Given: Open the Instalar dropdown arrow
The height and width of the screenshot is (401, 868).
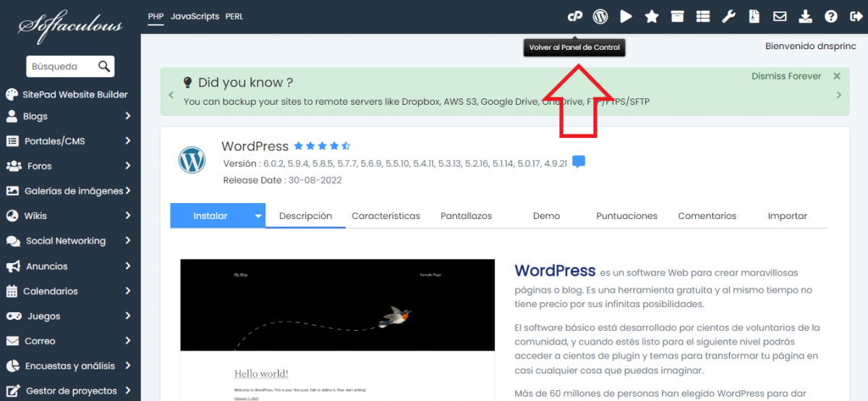Looking at the screenshot, I should tap(258, 216).
